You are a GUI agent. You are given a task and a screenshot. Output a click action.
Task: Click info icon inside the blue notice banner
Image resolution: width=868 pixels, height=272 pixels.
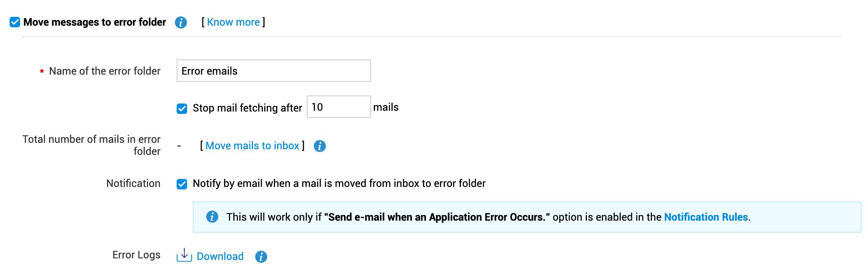(x=212, y=217)
